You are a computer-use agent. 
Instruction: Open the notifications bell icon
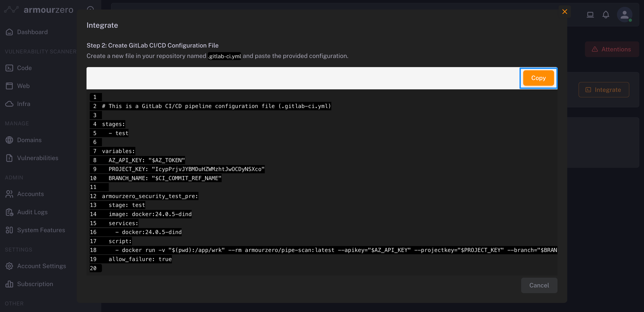coord(605,15)
